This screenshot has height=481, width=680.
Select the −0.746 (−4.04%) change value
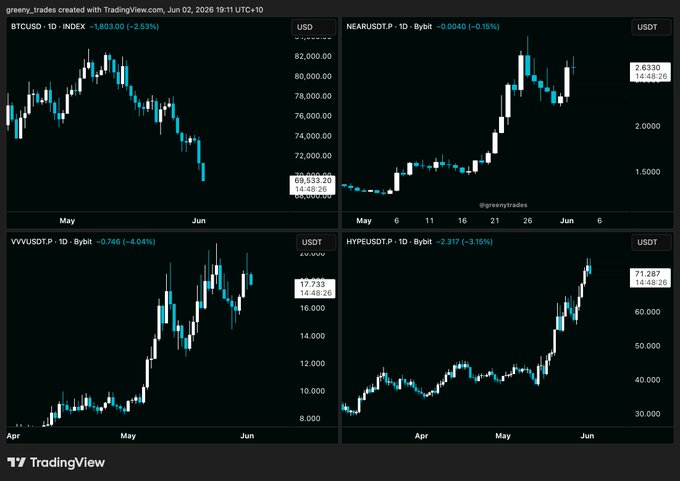click(126, 242)
